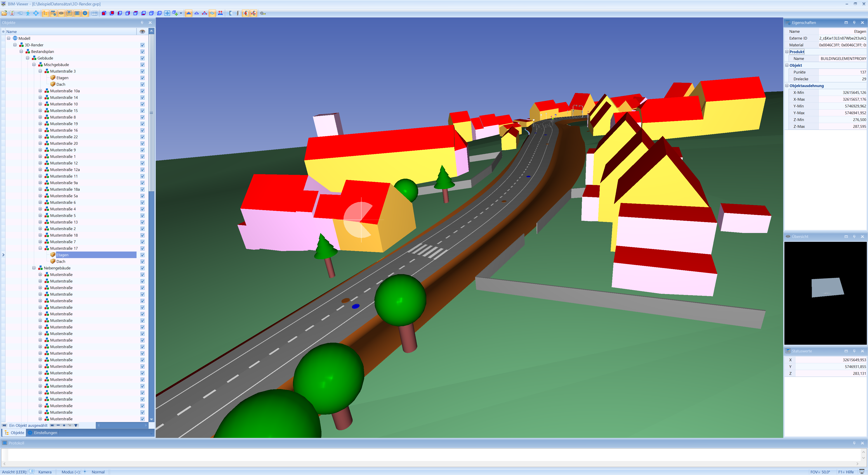Select the cube view with red top face
Screen dimensions: 868x475
click(135, 13)
